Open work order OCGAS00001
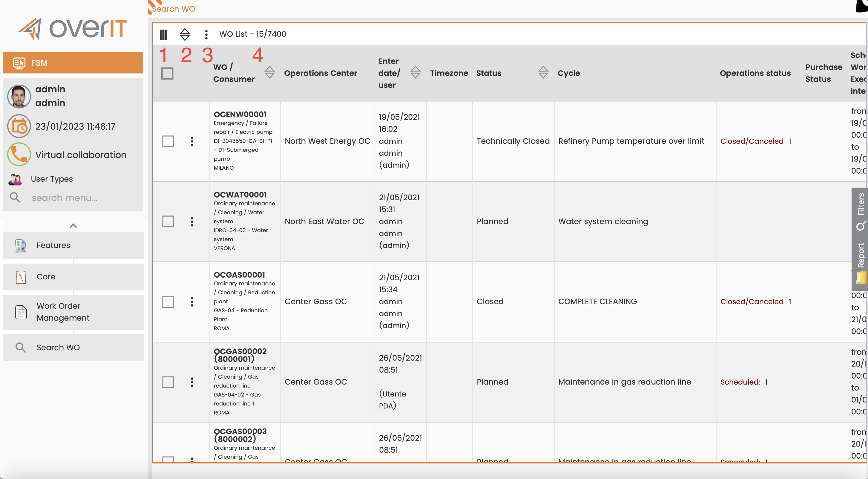Viewport: 868px width, 479px height. point(239,275)
